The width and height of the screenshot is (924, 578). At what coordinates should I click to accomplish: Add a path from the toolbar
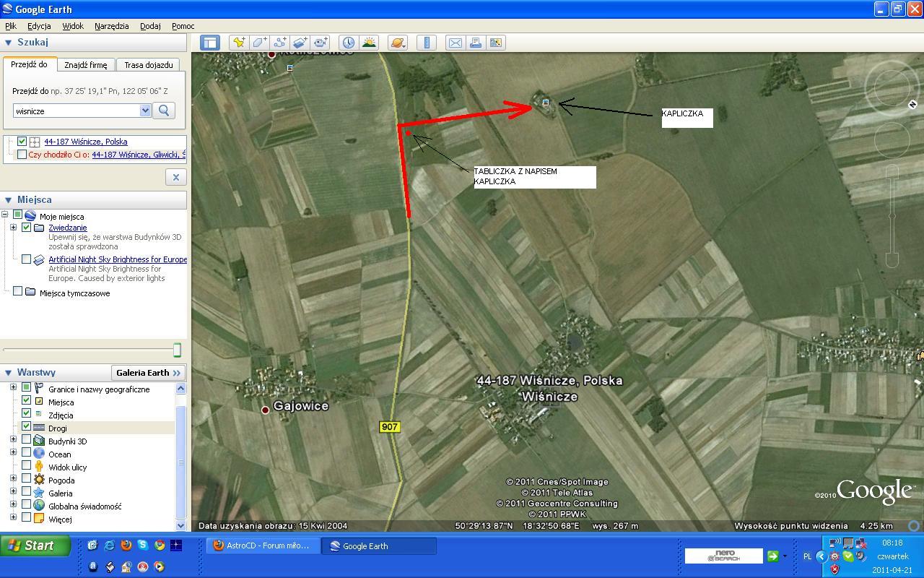(279, 43)
